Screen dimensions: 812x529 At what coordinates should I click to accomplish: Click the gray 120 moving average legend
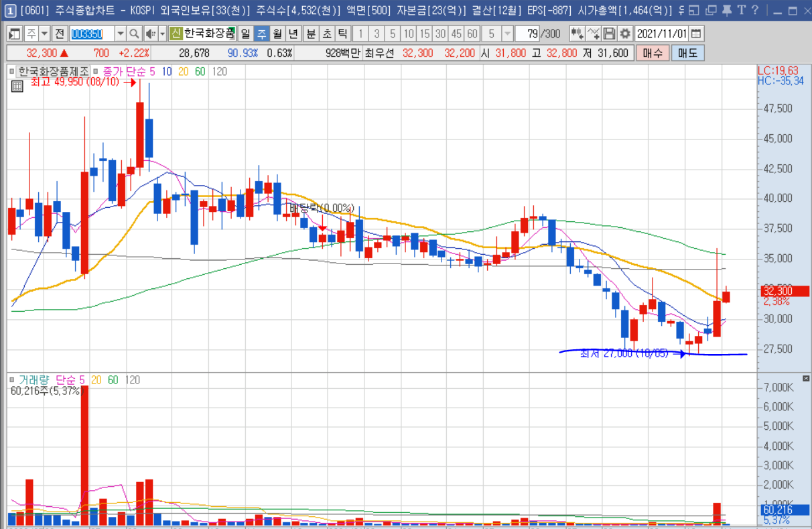coord(219,71)
